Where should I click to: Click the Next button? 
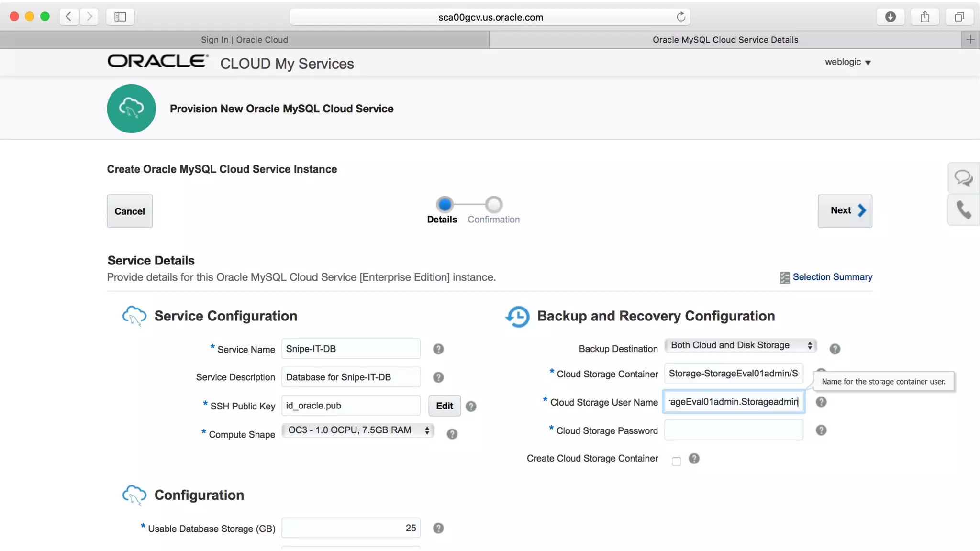845,210
